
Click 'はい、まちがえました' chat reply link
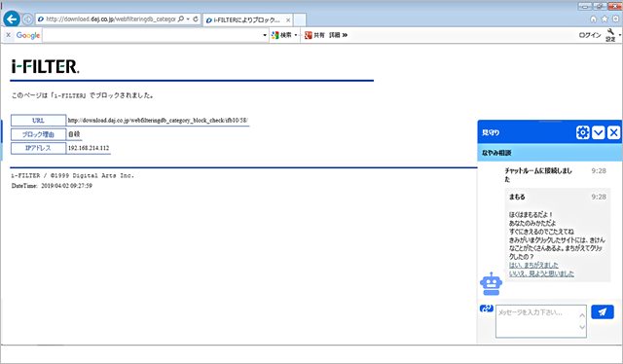[x=533, y=265]
